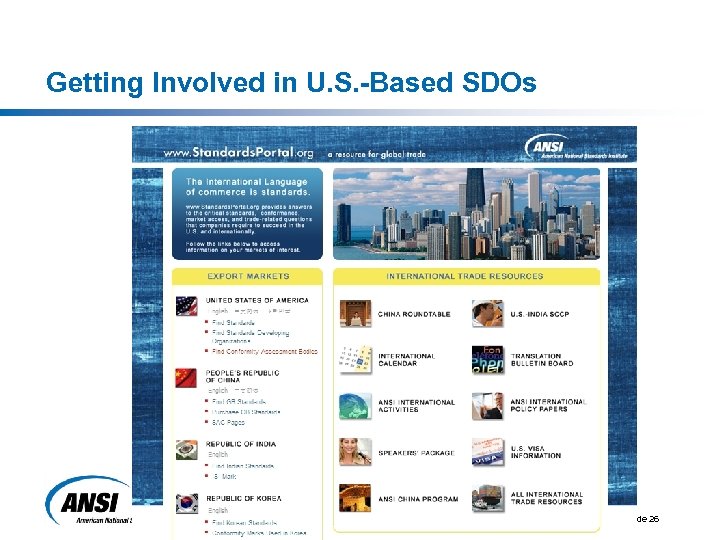Image resolution: width=720 pixels, height=540 pixels.
Task: Select the International Trade Resources header
Action: (x=467, y=276)
